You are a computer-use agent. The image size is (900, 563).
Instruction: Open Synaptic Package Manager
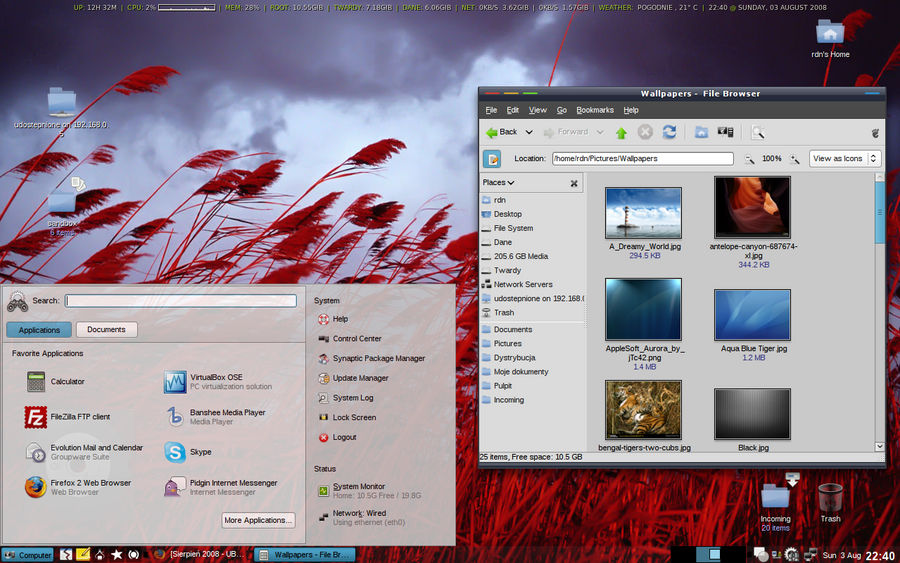pos(371,358)
